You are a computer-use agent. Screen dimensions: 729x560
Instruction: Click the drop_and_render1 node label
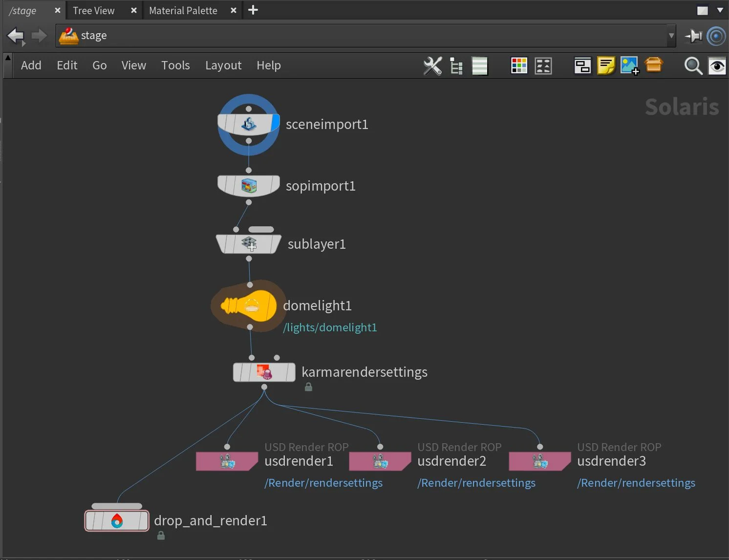[211, 521]
